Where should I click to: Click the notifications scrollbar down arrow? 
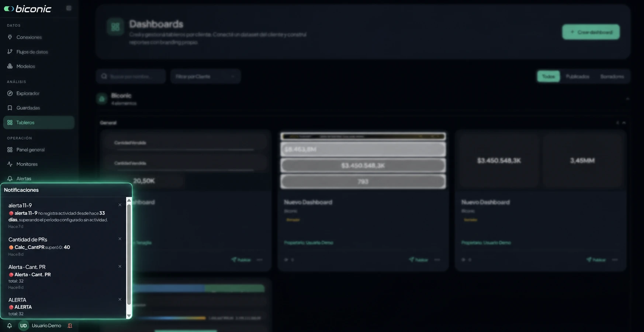129,316
